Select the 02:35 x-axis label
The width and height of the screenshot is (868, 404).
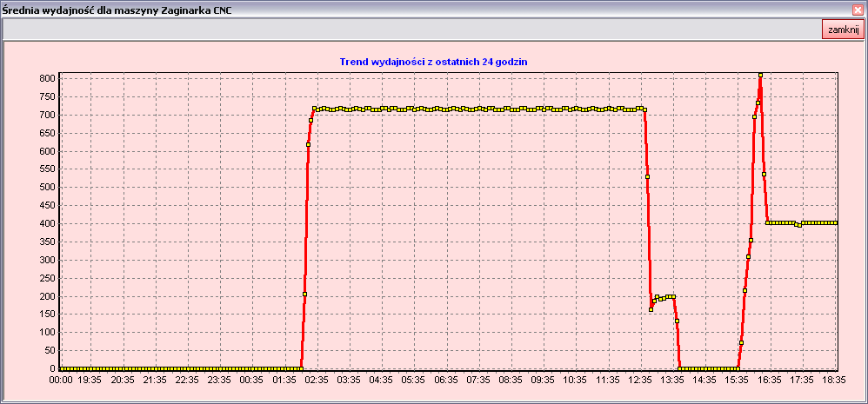(317, 381)
